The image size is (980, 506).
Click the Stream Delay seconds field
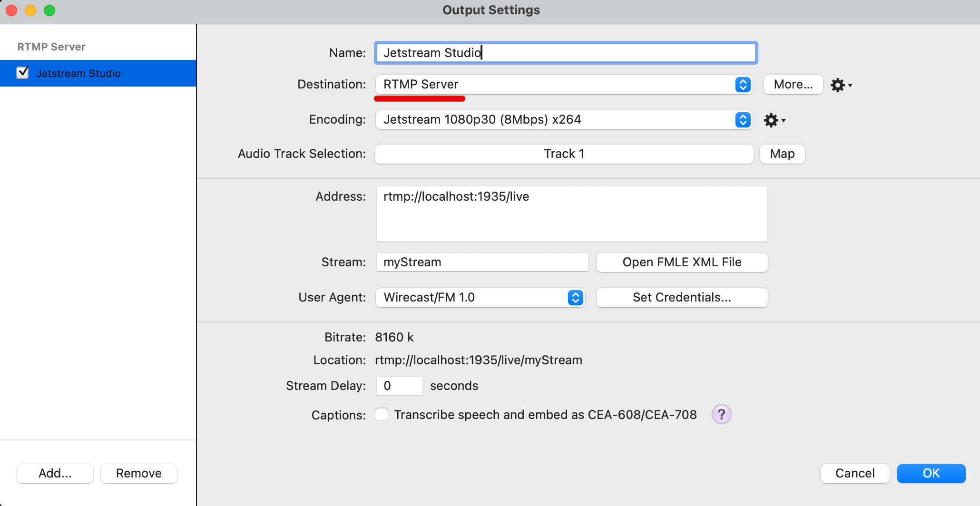pos(399,386)
